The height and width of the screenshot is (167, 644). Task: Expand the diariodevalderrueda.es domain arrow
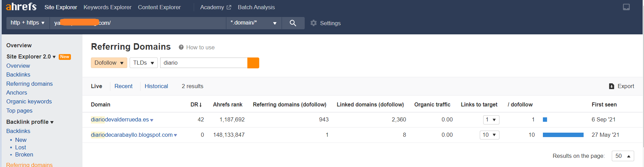click(x=152, y=120)
